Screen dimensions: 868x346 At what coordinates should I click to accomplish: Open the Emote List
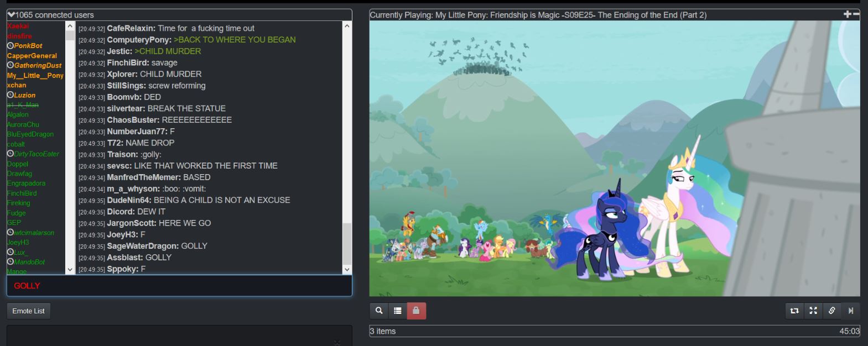click(29, 311)
